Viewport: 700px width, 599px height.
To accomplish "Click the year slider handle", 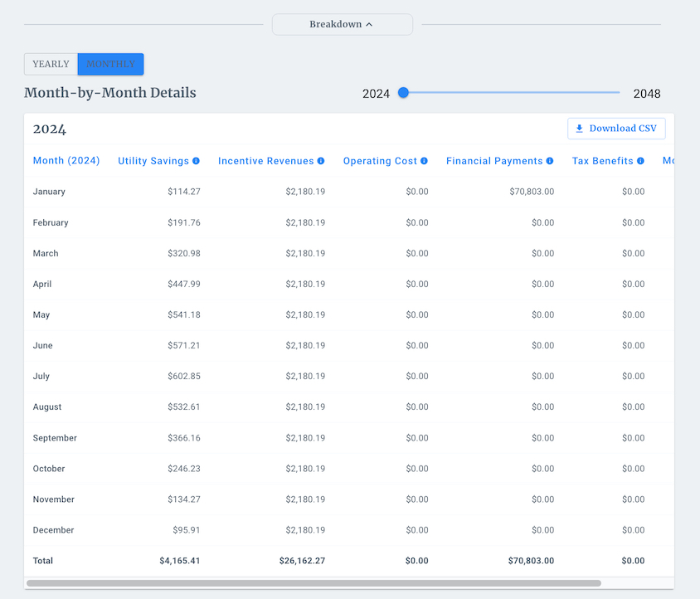I will pyautogui.click(x=403, y=93).
